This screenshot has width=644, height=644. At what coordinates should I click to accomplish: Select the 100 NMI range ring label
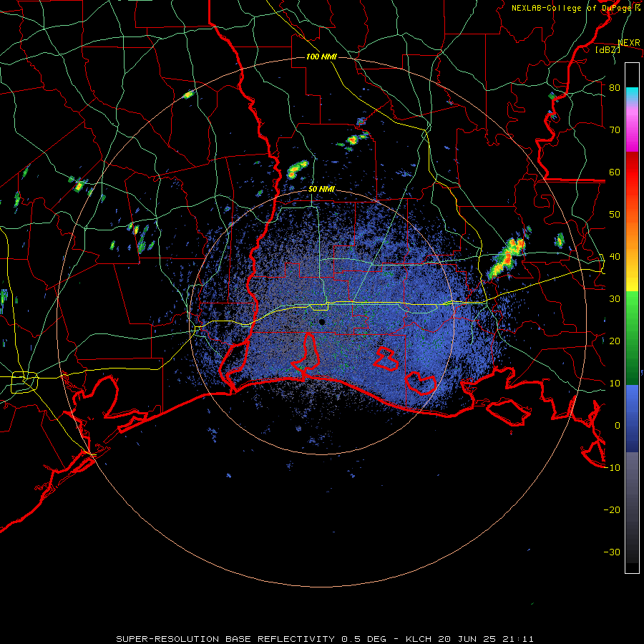click(321, 57)
